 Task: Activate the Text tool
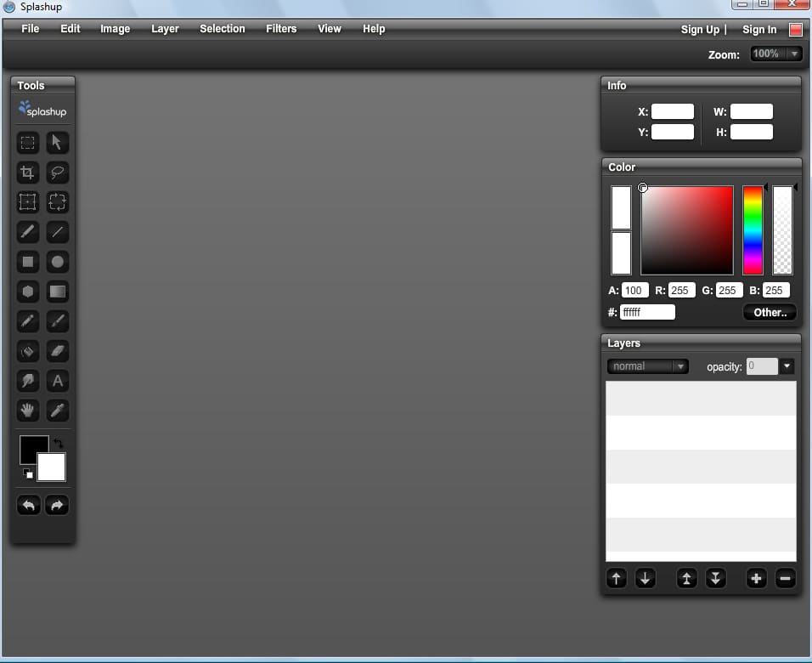58,381
